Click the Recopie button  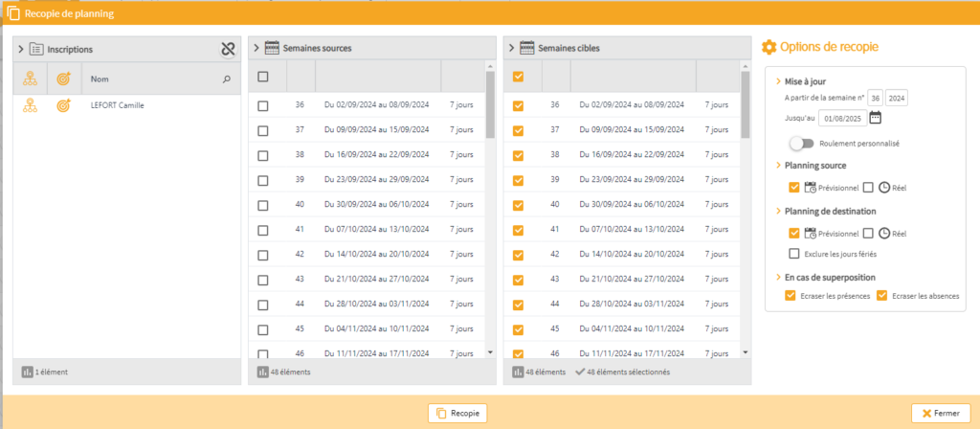tap(457, 413)
